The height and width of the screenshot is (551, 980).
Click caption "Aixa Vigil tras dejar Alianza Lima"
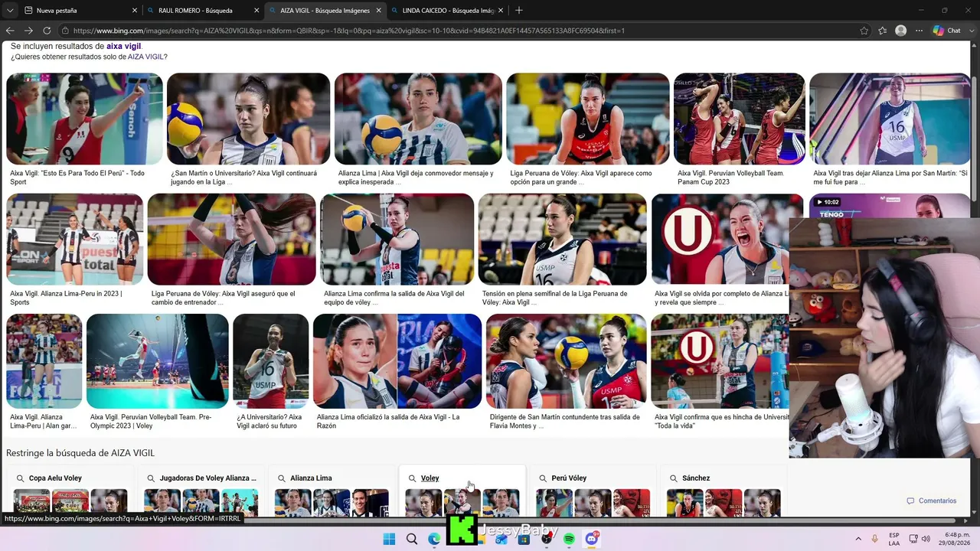point(890,178)
